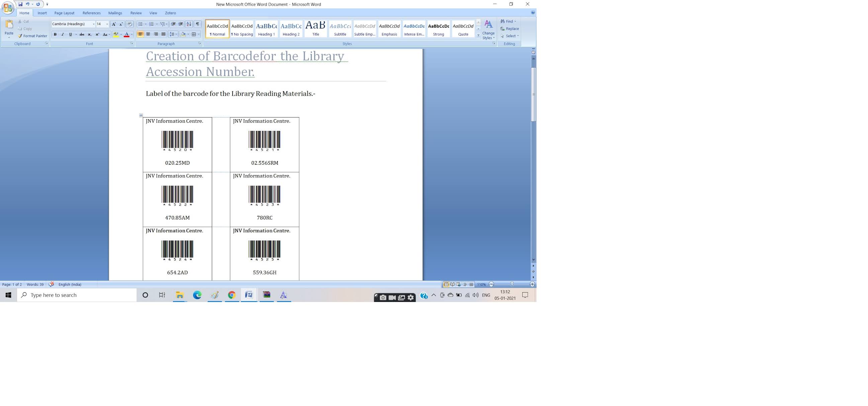Toggle show paragraph marks
The image size is (868, 406).
pos(198,24)
